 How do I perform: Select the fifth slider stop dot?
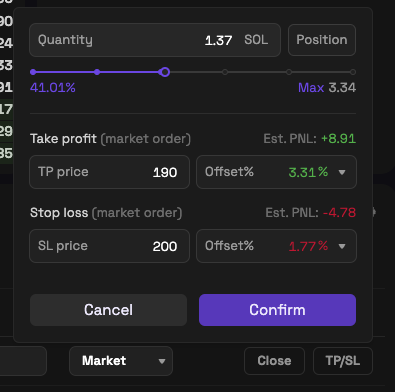point(289,72)
